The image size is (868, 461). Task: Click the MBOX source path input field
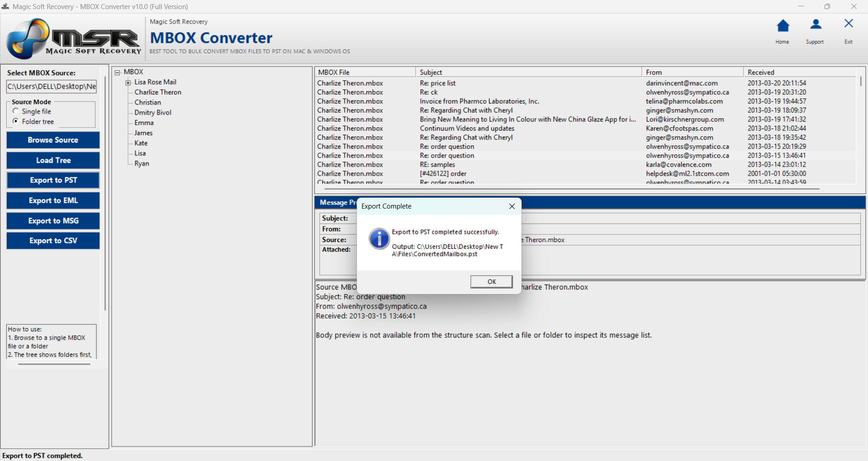52,86
